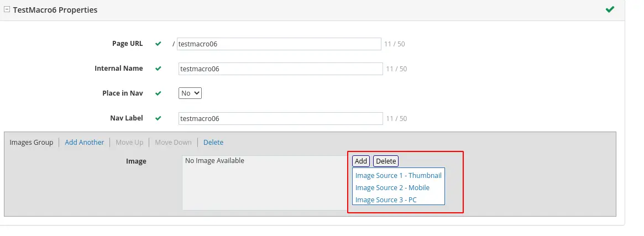Delete the Images Group via toolbar link
Screen dimensions: 644x236
coord(213,143)
